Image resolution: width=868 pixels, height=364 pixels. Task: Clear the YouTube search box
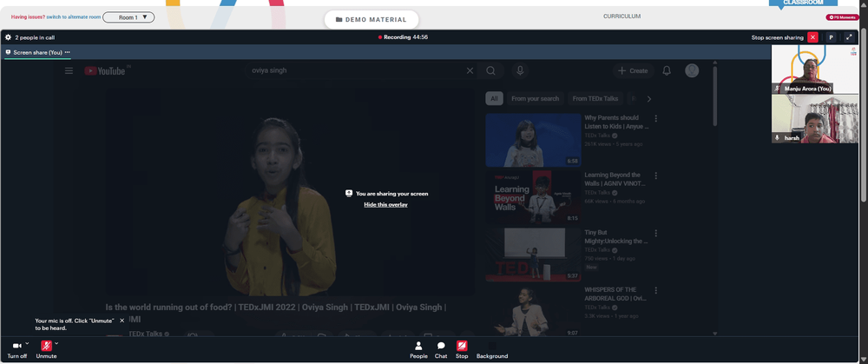[470, 70]
